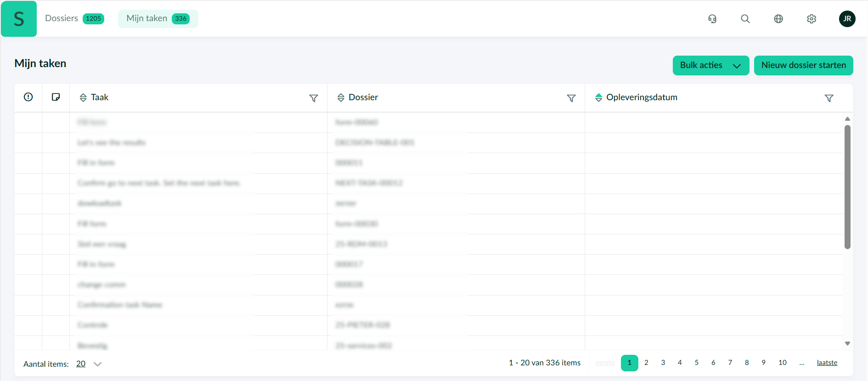Open the Opleveringsdatum column filter

point(829,98)
